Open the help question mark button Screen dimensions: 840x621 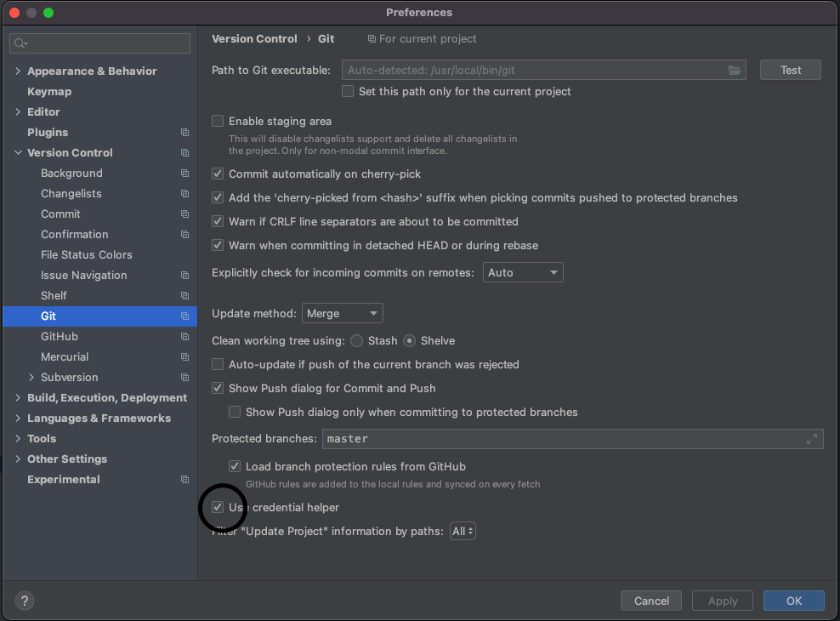pos(24,601)
